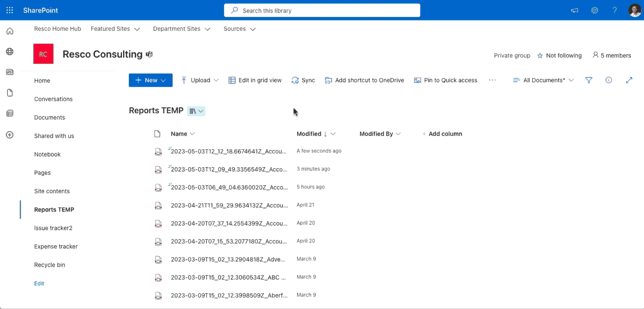Screen dimensions: 644x309
Task: Click the members person icon
Action: coord(595,55)
